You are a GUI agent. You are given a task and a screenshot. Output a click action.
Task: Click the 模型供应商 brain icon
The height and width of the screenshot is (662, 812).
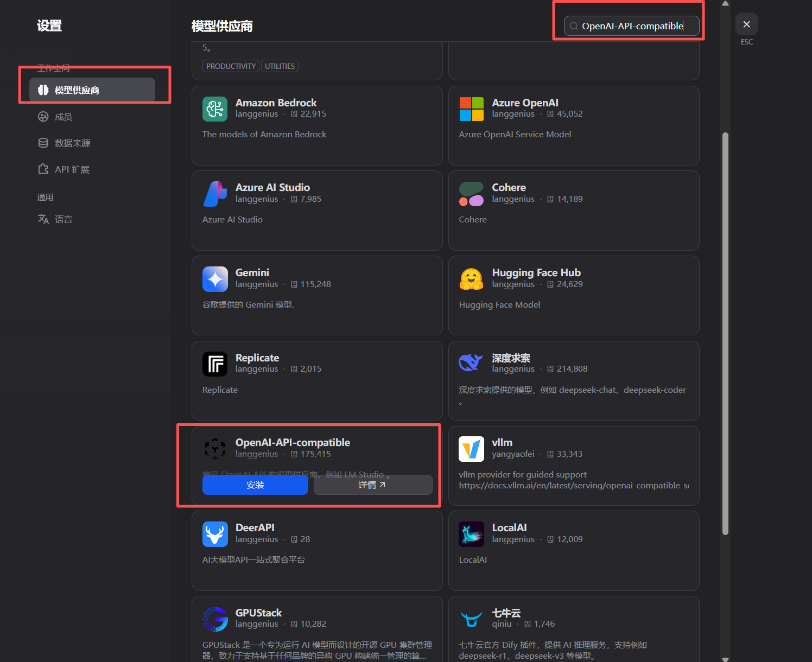coord(43,90)
